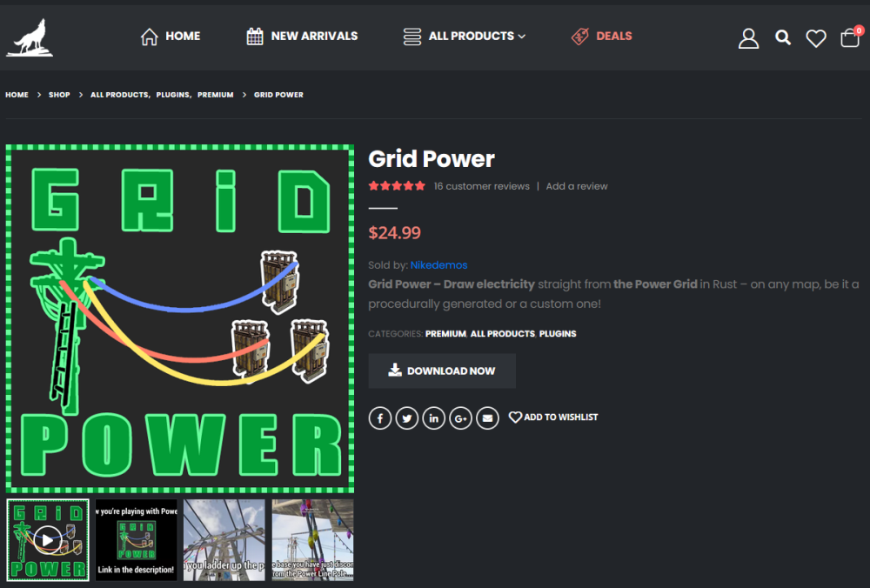Share product by email icon

pyautogui.click(x=487, y=418)
